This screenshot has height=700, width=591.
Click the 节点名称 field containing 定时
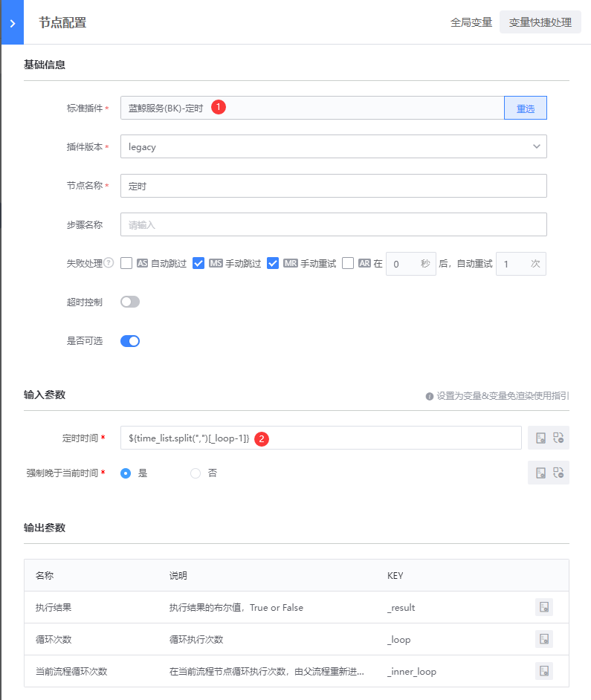pos(333,186)
